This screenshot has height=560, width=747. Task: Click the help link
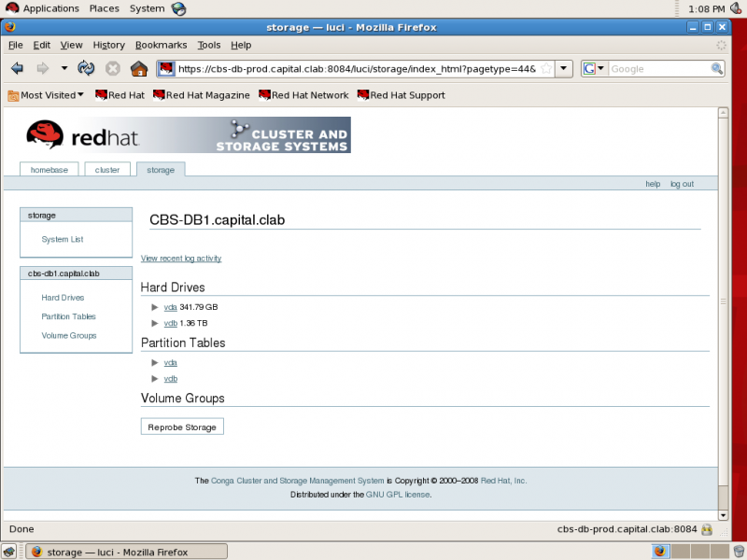[653, 184]
